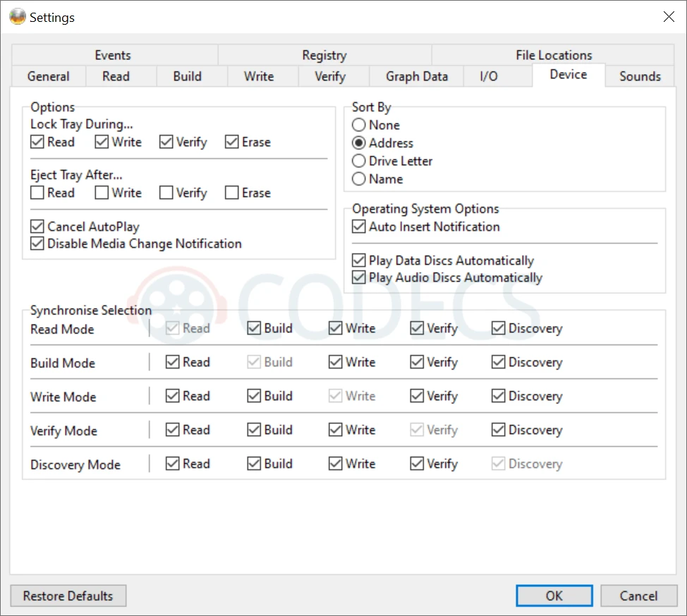The width and height of the screenshot is (687, 616).
Task: Go to the Sounds tab
Action: click(640, 76)
